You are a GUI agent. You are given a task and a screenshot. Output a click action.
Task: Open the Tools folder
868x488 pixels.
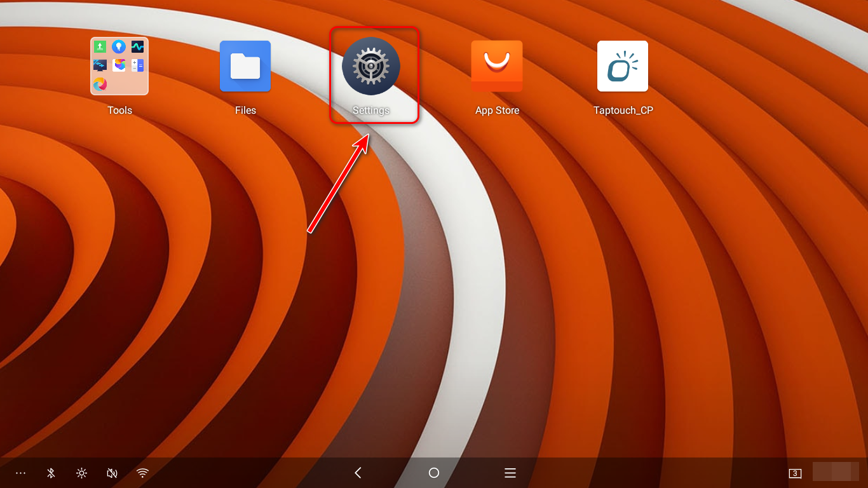(119, 66)
